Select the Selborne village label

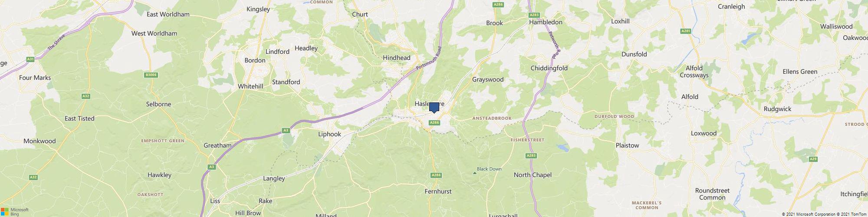[158, 104]
